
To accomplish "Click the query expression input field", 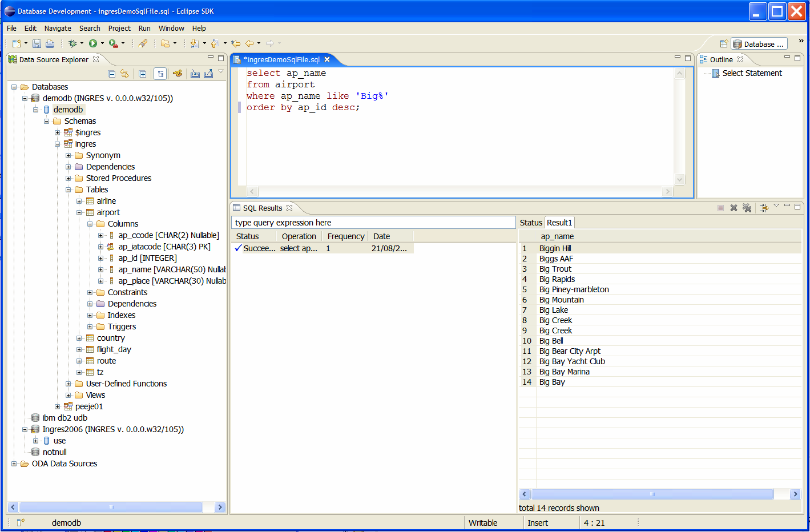I will (373, 222).
